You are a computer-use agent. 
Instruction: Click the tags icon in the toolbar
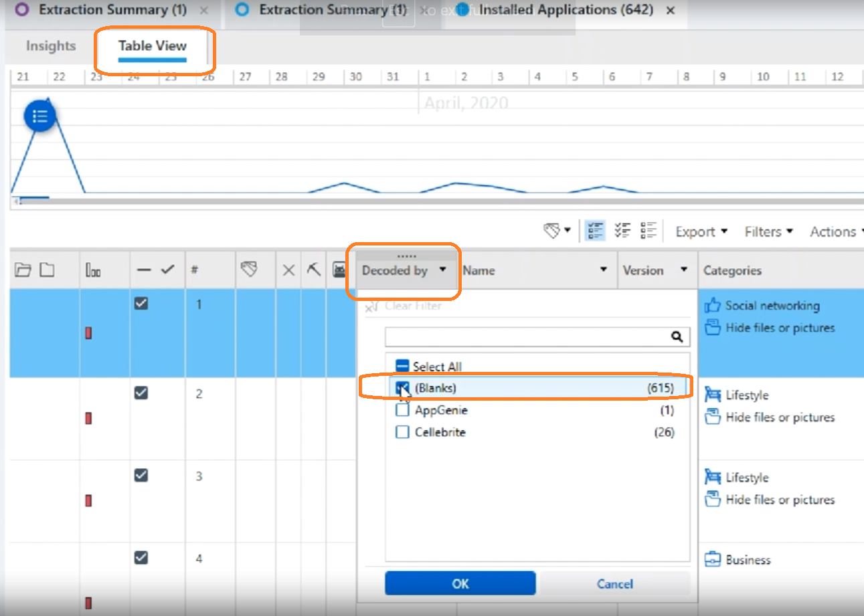[x=552, y=230]
